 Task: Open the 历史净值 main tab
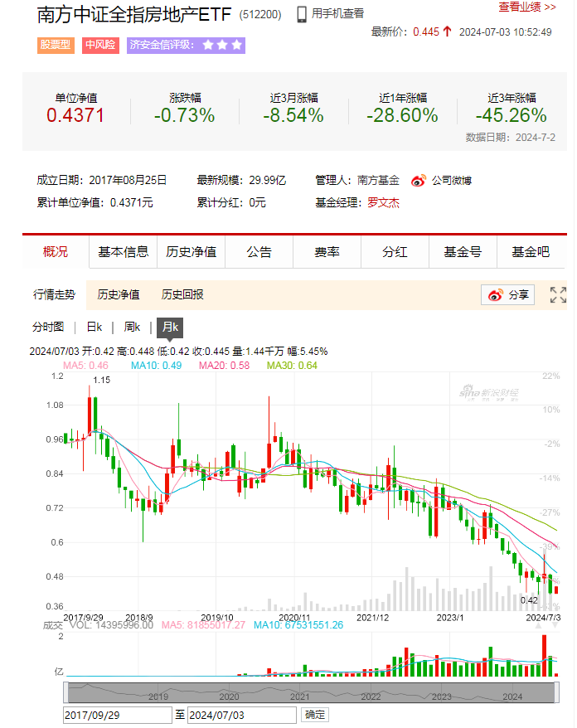point(191,251)
